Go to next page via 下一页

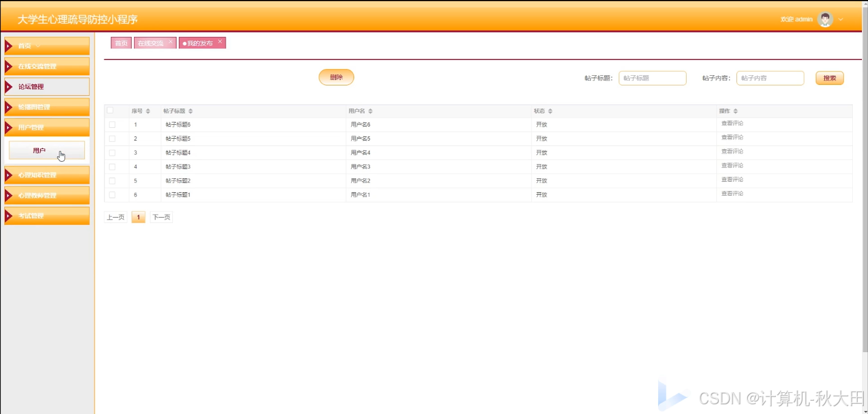[x=161, y=217]
